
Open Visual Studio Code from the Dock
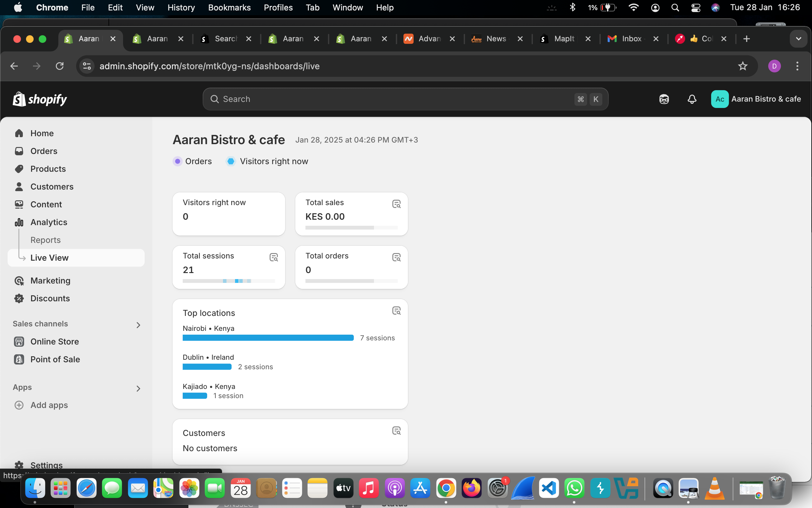click(549, 488)
